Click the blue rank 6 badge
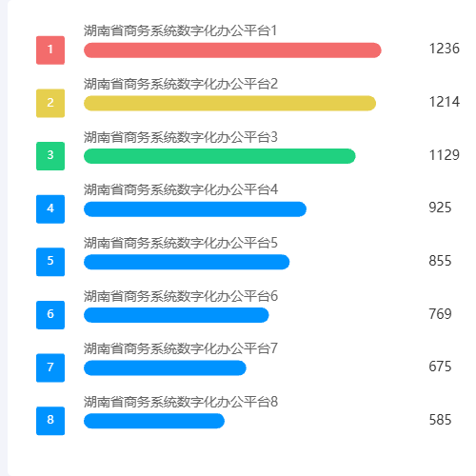This screenshot has width=476, height=476. [50, 315]
